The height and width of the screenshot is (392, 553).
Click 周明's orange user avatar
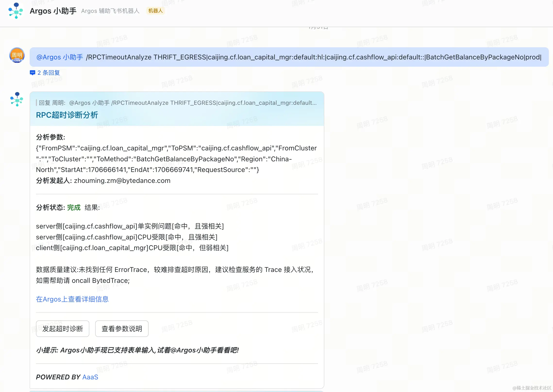[17, 55]
